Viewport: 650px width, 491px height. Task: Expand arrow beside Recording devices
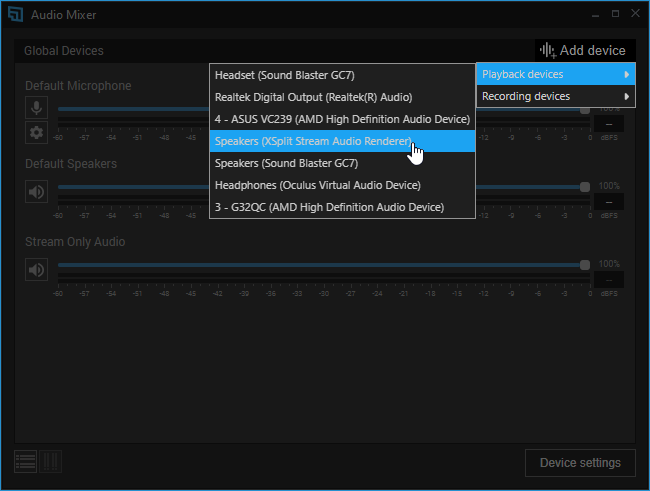(627, 96)
